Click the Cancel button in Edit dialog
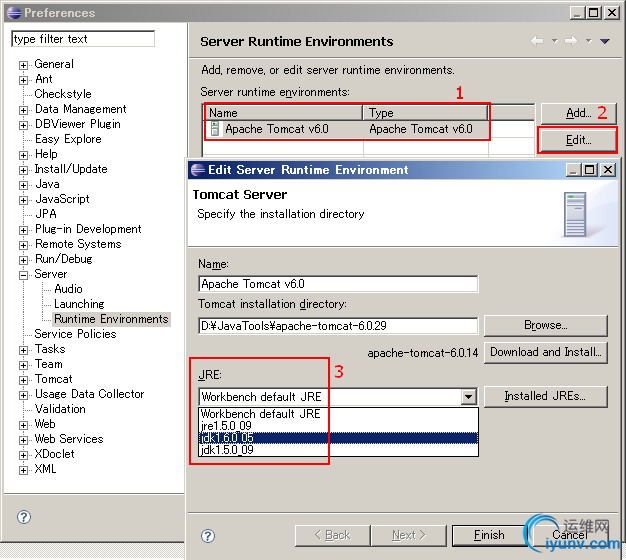Viewport: 626px width, 560px height. 569,535
